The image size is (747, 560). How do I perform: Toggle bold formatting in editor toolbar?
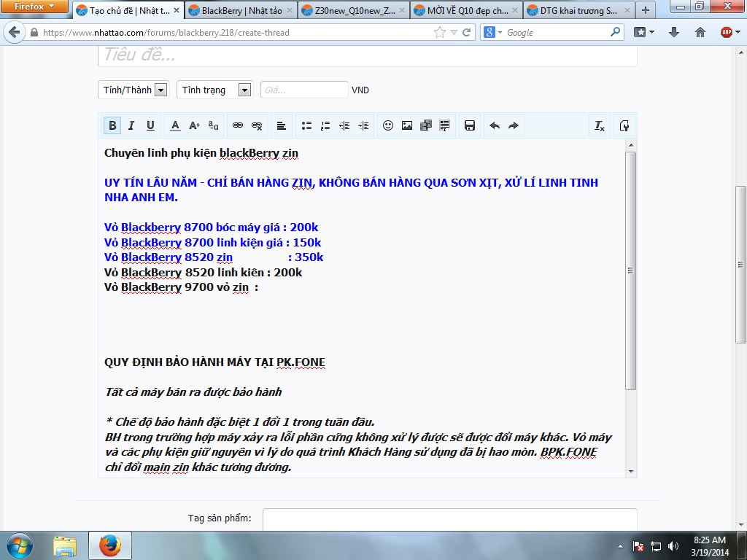point(112,125)
